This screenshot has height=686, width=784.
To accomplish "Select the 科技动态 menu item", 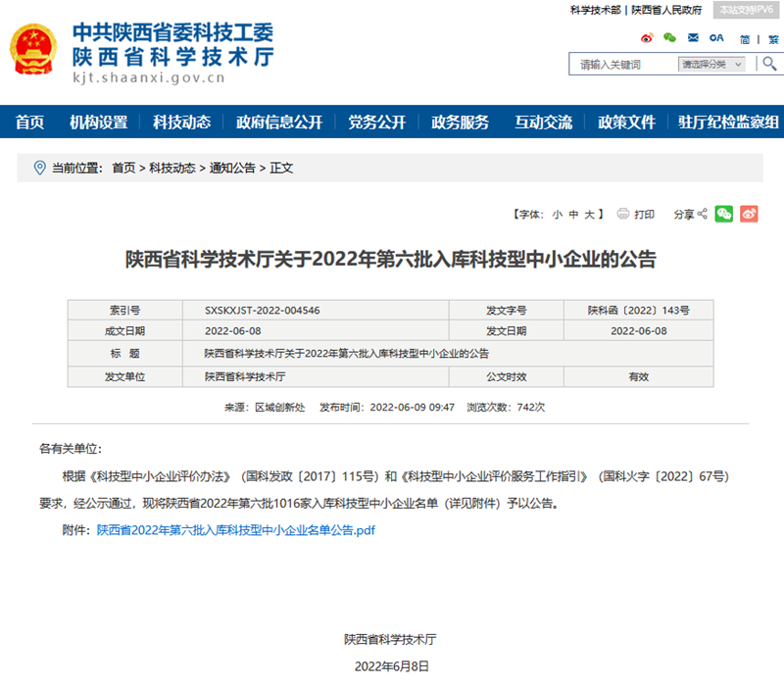I will [x=180, y=124].
